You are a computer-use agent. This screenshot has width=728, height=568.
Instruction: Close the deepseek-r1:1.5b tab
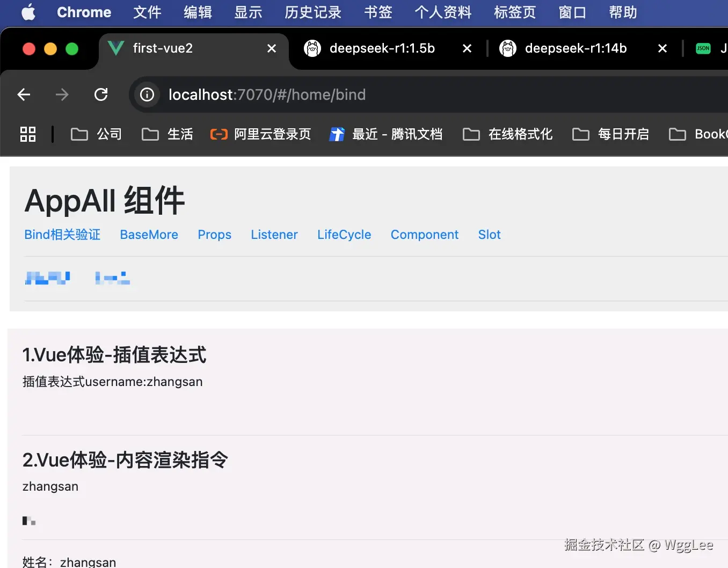tap(467, 48)
